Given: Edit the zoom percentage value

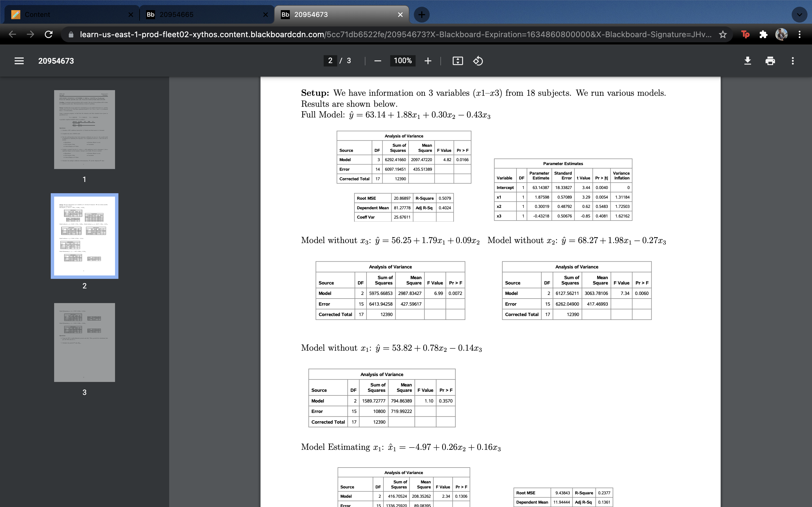Looking at the screenshot, I should (x=402, y=61).
